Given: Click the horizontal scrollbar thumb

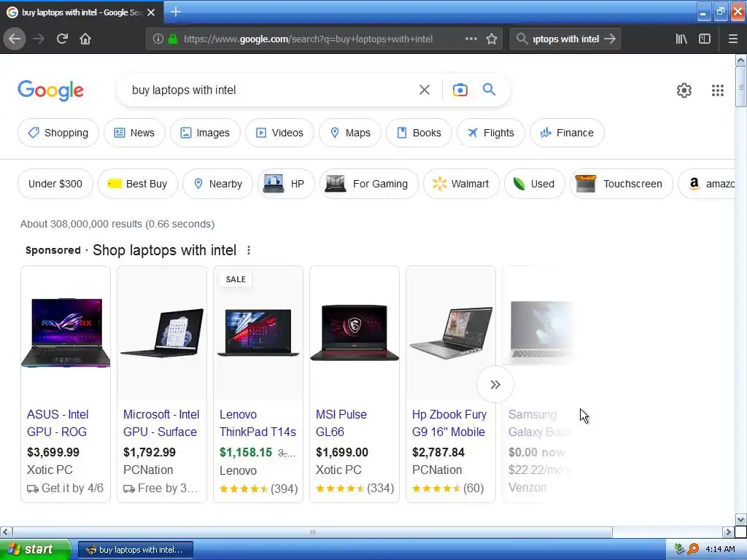Looking at the screenshot, I should [x=312, y=532].
